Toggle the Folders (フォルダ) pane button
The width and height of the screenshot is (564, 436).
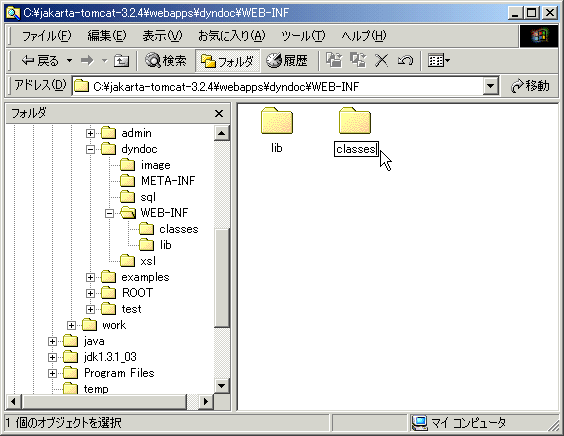click(227, 61)
